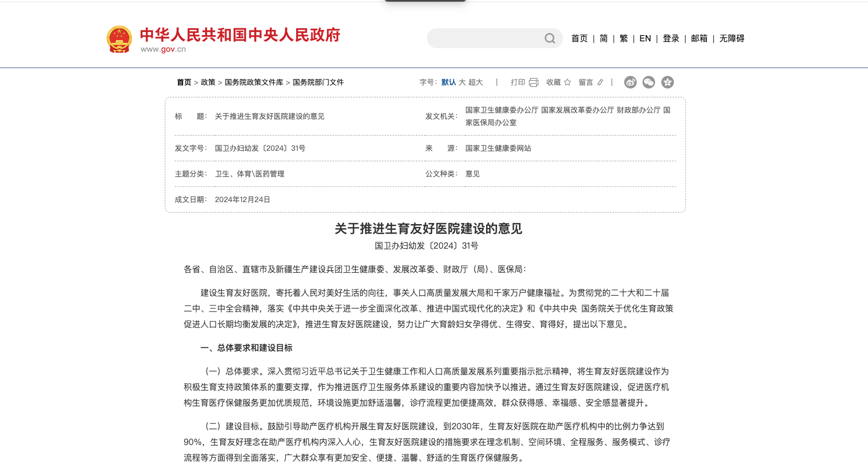Viewport: 868px width, 467px height.
Task: Open the 邮箱 mailbox link
Action: tap(699, 38)
